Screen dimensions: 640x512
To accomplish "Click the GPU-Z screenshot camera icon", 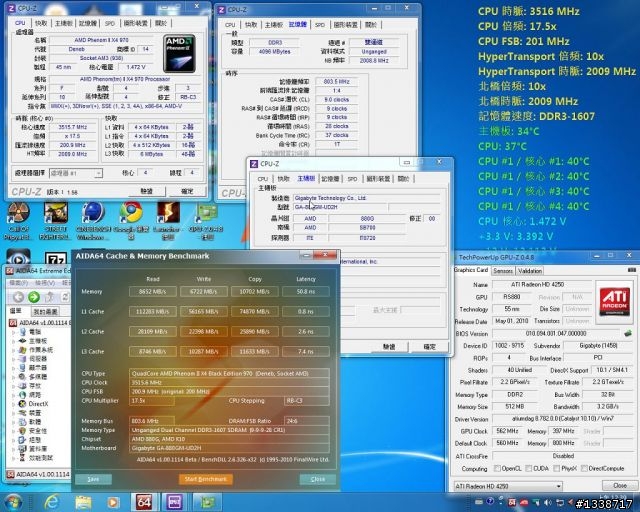I will pyautogui.click(x=631, y=270).
